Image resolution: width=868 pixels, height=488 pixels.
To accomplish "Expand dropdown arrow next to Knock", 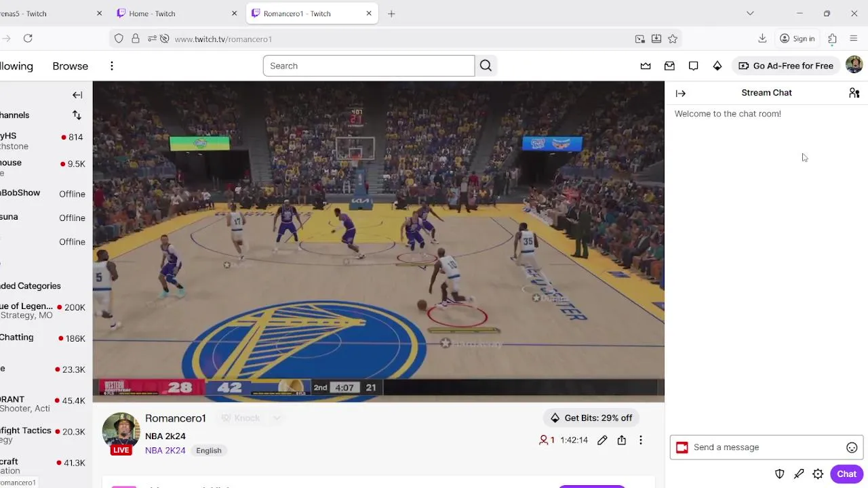I will click(277, 418).
